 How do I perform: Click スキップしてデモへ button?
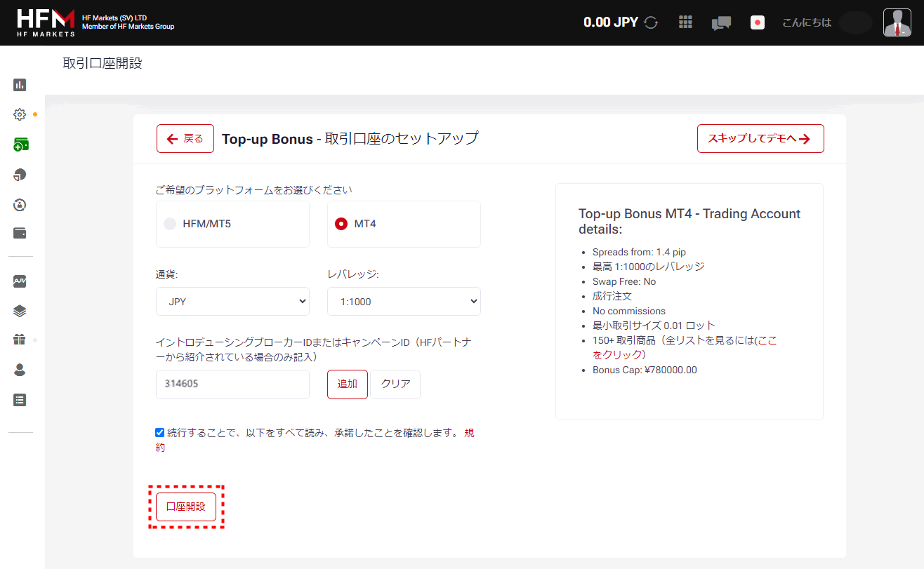[x=760, y=138]
